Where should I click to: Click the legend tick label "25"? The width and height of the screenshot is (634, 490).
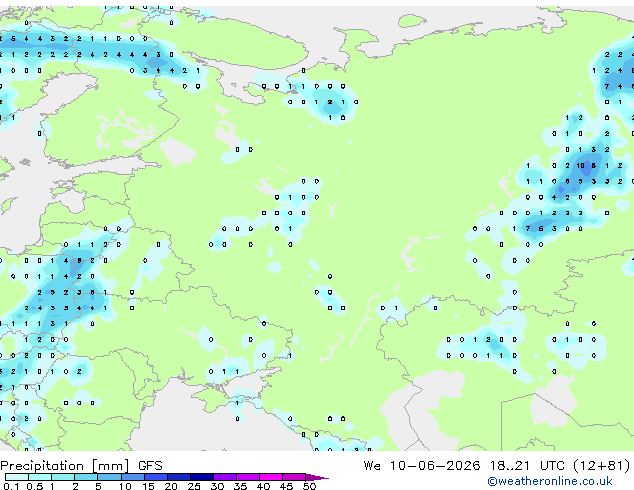point(194,486)
